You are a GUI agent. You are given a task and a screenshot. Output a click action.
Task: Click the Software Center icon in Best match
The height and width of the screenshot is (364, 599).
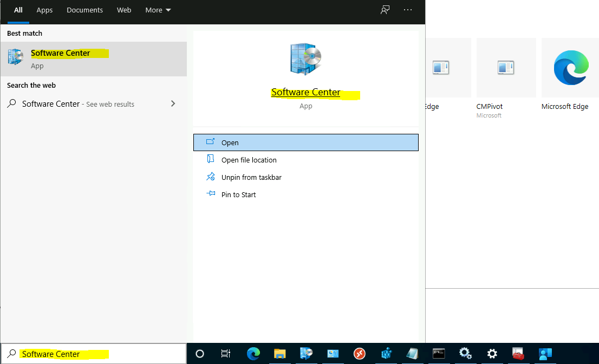coord(16,57)
